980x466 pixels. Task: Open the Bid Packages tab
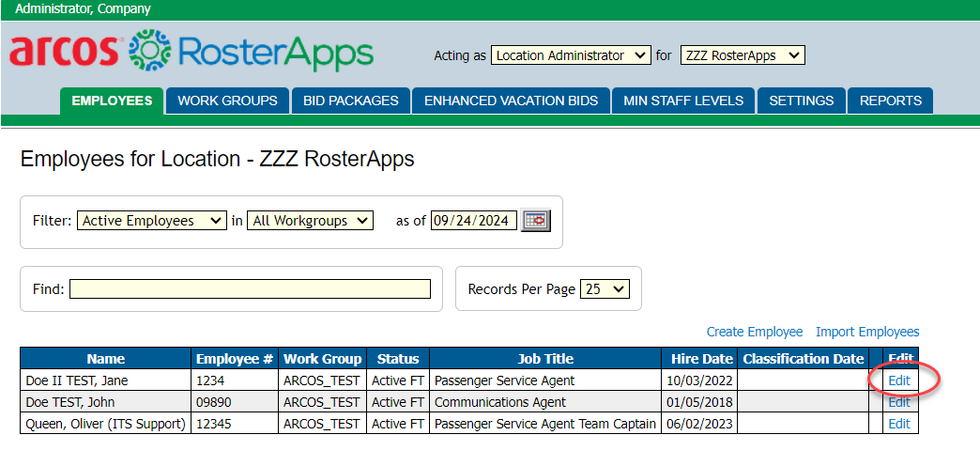(x=351, y=101)
